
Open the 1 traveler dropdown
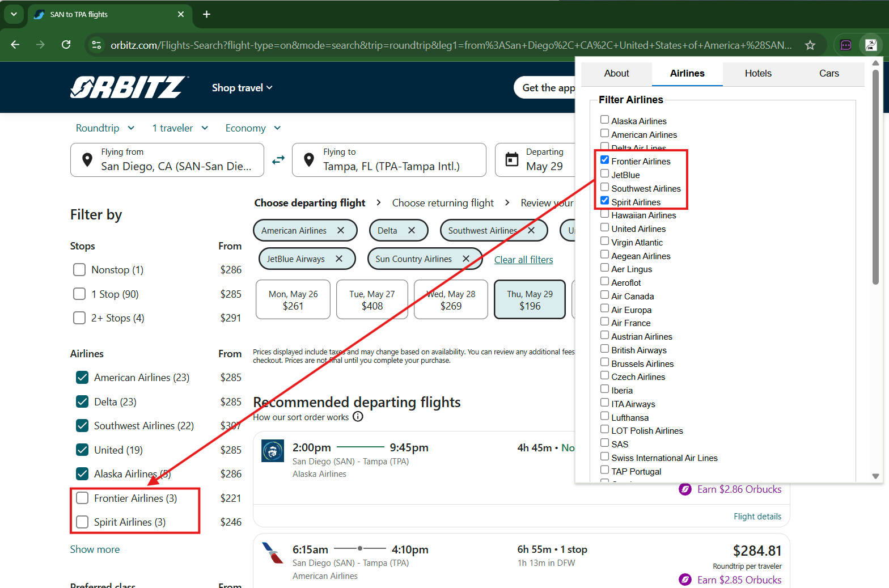click(x=180, y=128)
